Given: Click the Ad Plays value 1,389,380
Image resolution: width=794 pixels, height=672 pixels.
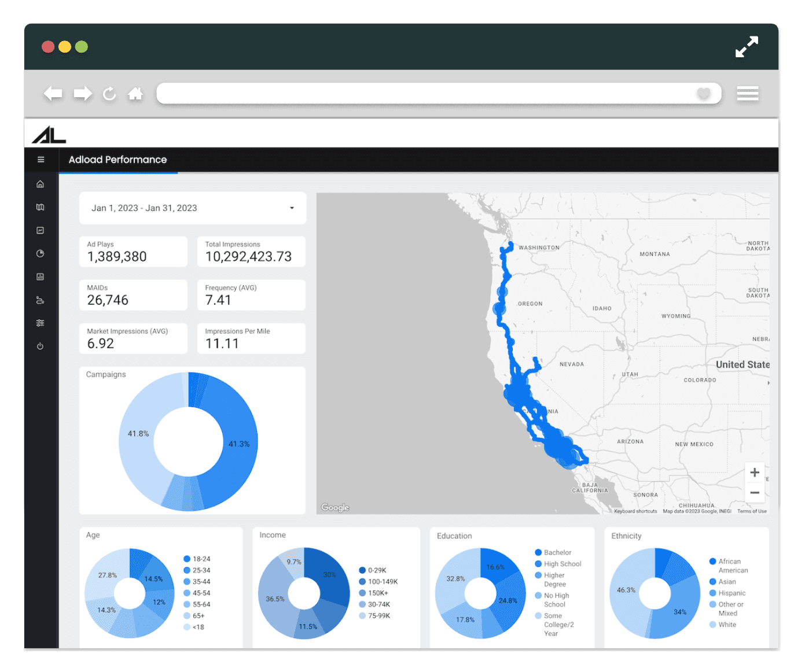Looking at the screenshot, I should click(x=117, y=257).
